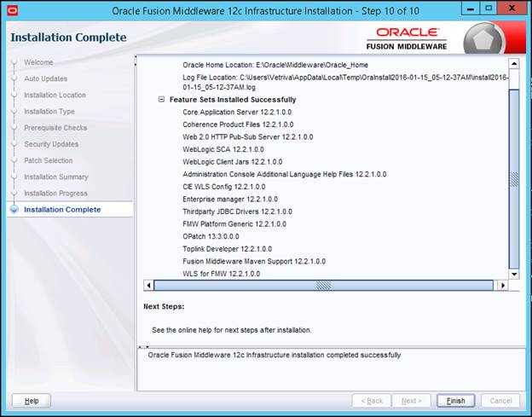Click the horizontal scrollbar thumb
This screenshot has height=417, width=532.
(x=324, y=286)
